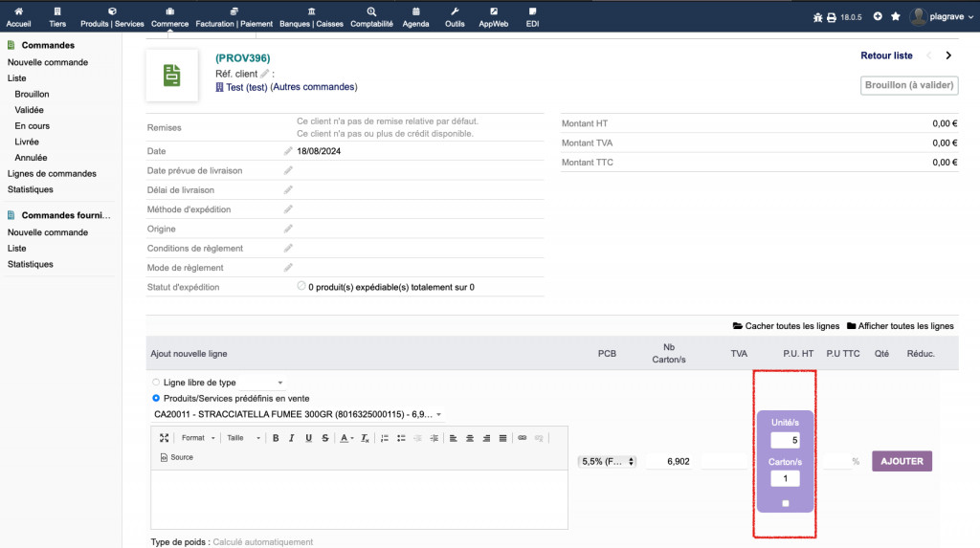Open the bug tracker icon
The image size is (980, 548).
[x=817, y=17]
